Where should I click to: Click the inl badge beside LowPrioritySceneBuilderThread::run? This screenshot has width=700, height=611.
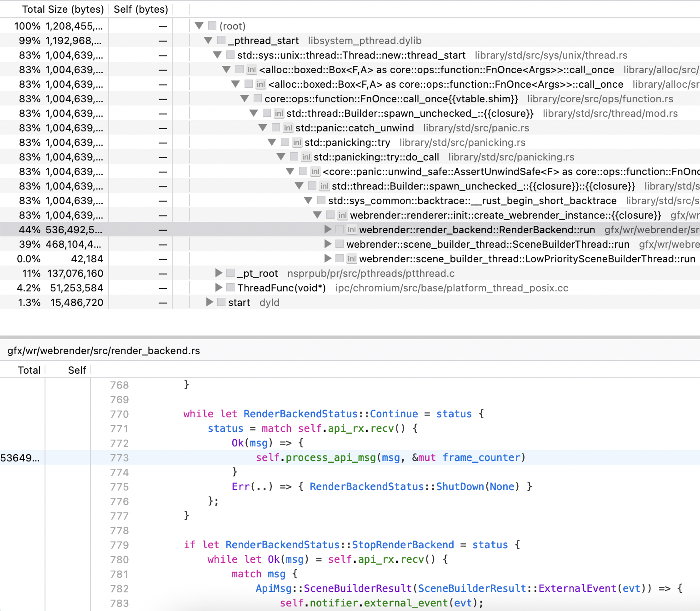(351, 259)
